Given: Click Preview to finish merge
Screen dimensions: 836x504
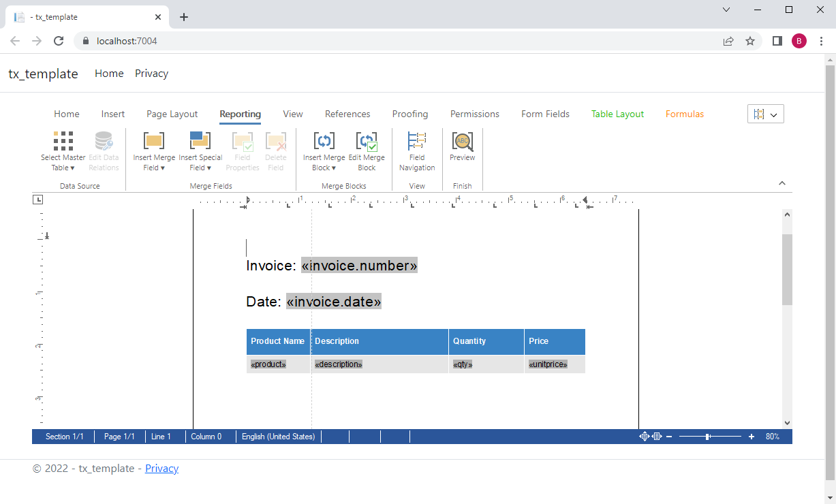Looking at the screenshot, I should pyautogui.click(x=463, y=146).
